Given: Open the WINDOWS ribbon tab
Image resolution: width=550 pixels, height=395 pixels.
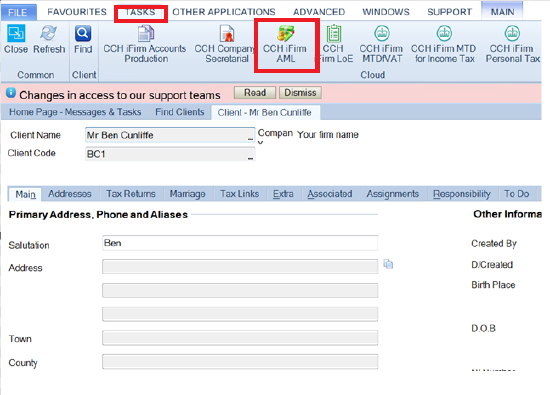Looking at the screenshot, I should click(x=386, y=12).
